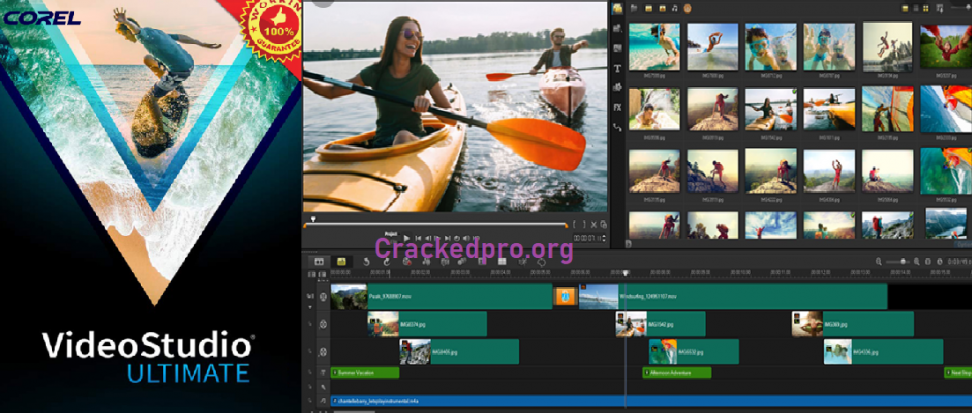This screenshot has height=413, width=972.
Task: Play the project in preview
Action: (407, 238)
